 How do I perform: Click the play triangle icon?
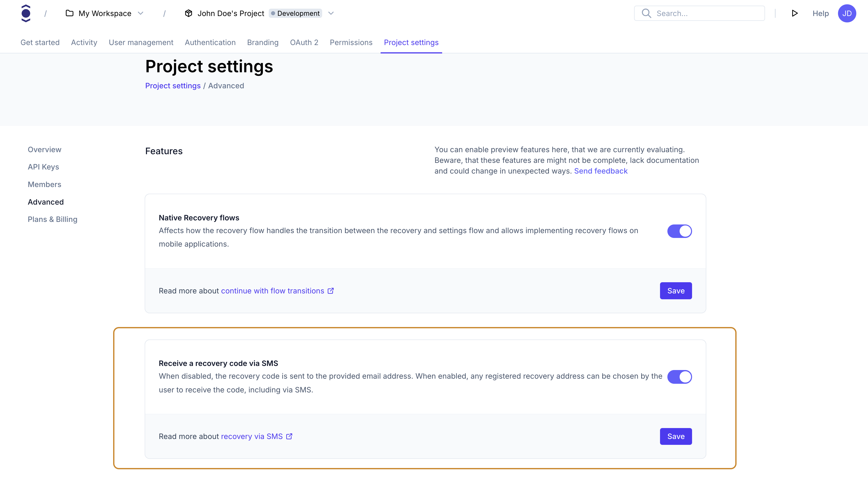(794, 13)
